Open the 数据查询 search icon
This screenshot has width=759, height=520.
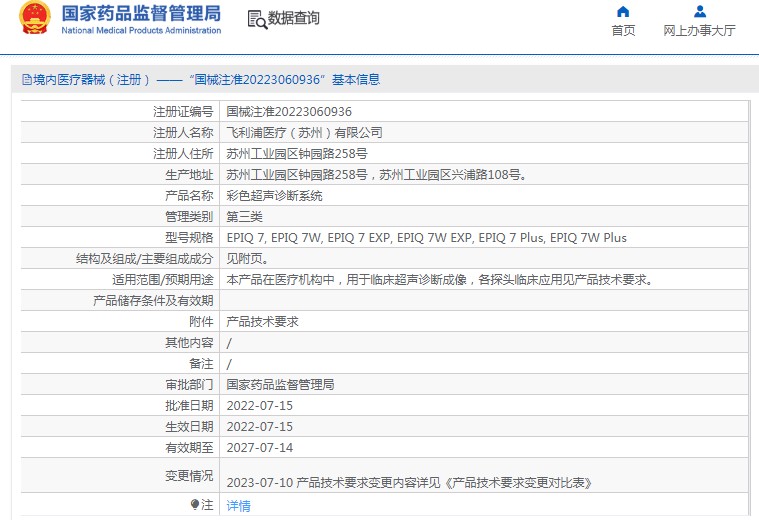257,19
